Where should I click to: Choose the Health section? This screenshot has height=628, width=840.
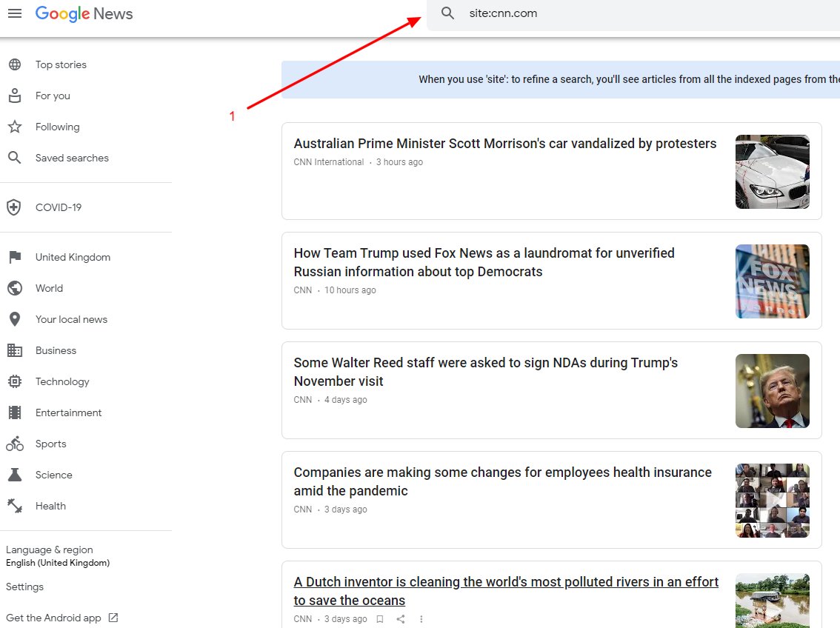(50, 506)
